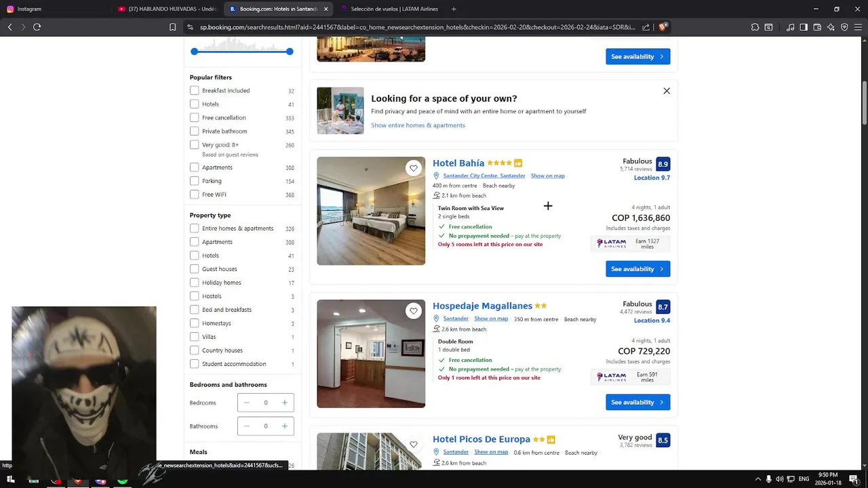Image resolution: width=868 pixels, height=488 pixels.
Task: Open the browser hamburger menu
Action: (858, 27)
